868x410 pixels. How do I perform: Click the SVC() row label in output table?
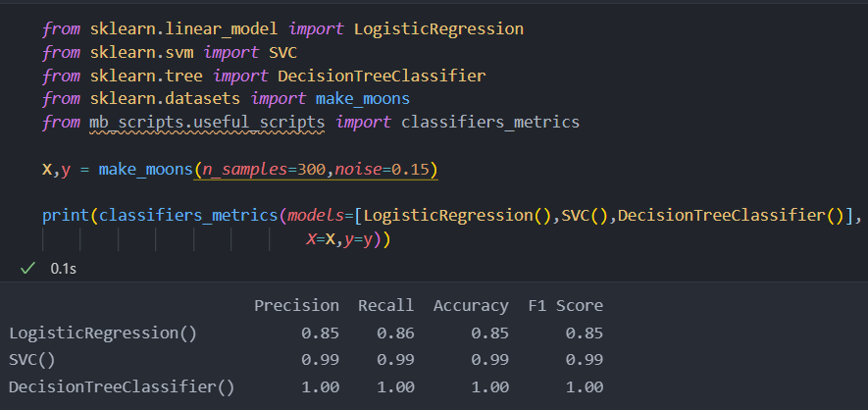[32, 359]
